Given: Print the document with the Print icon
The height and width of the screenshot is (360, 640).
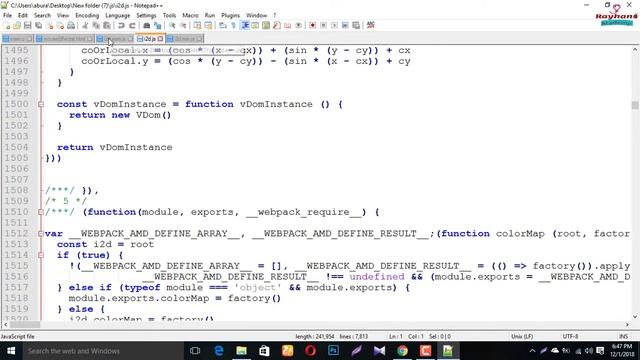Looking at the screenshot, I should (x=71, y=25).
